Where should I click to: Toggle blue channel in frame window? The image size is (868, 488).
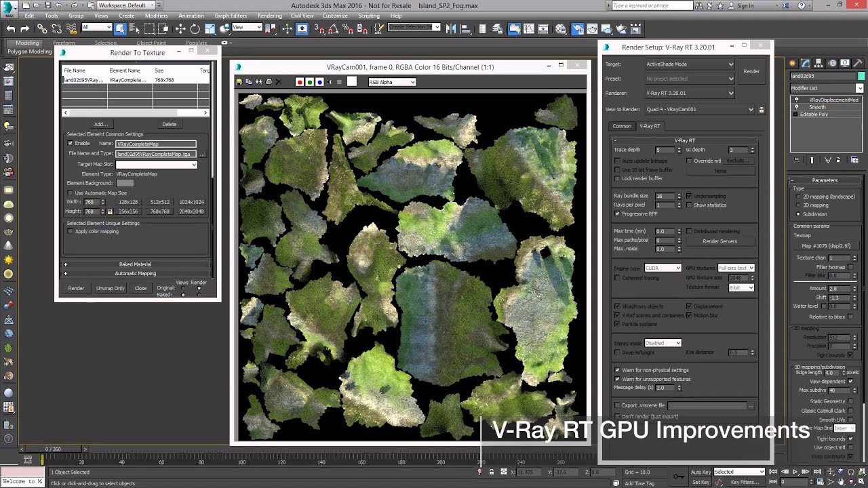(319, 82)
